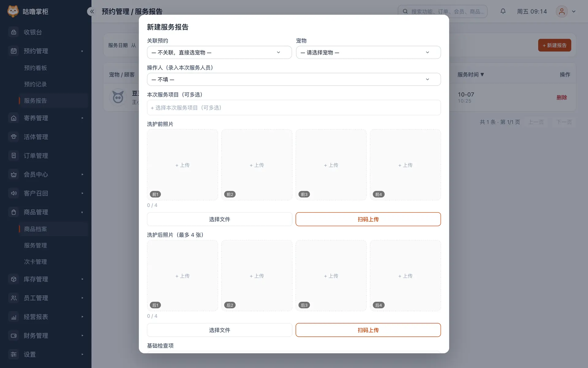The width and height of the screenshot is (588, 368).
Task: Click the 预约管理 calendar icon
Action: click(x=14, y=51)
